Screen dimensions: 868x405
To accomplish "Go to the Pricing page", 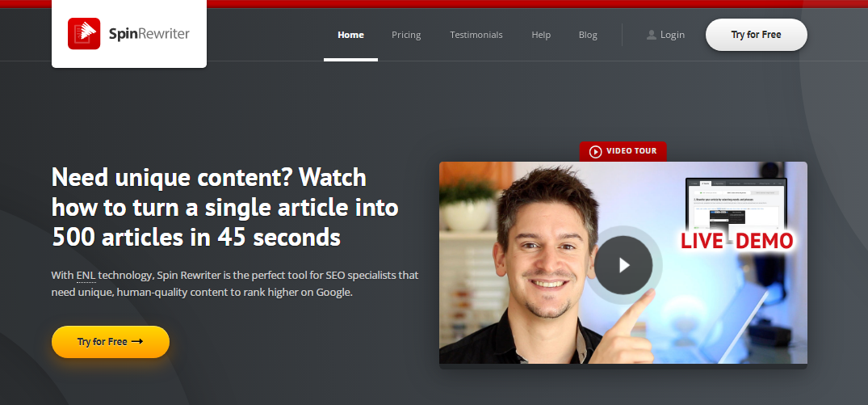I will tap(406, 35).
